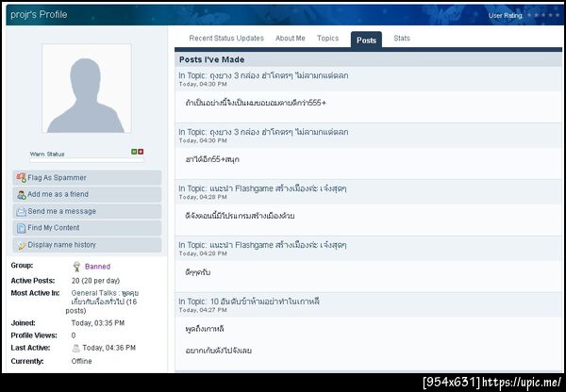566x392 pixels.
Task: Click the 'projr's Profile' title
Action: 39,15
